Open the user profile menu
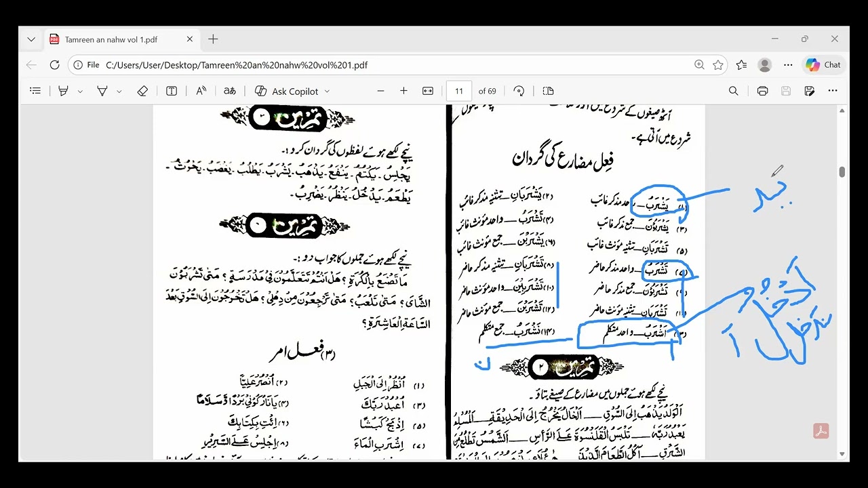Image resolution: width=868 pixels, height=488 pixels. coord(765,65)
